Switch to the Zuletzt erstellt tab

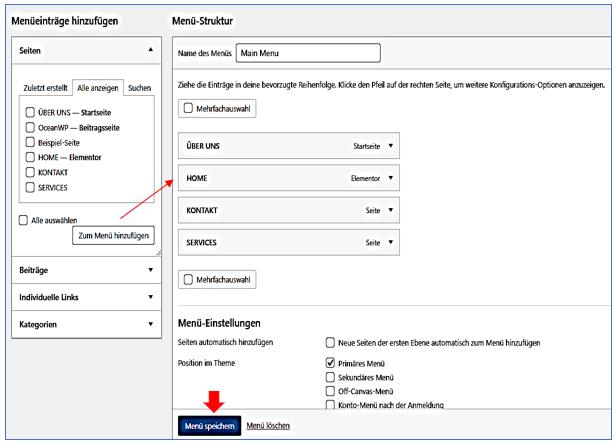click(x=47, y=88)
